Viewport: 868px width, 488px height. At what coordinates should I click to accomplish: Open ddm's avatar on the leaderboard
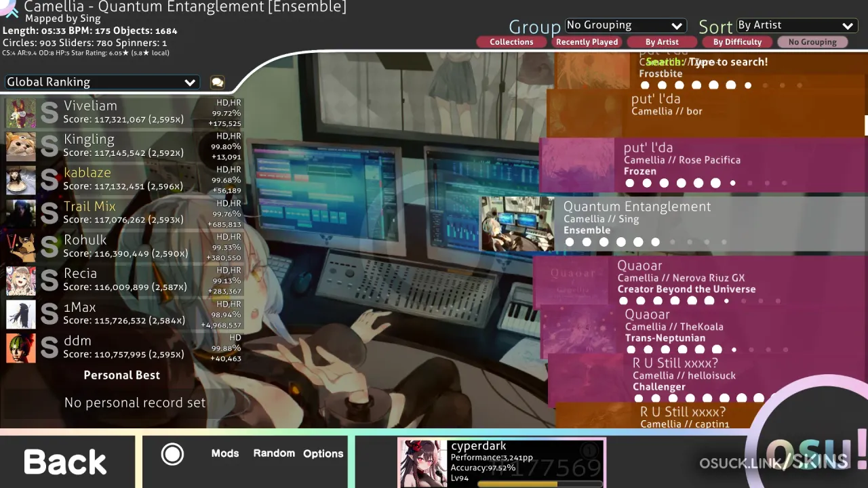click(x=21, y=348)
